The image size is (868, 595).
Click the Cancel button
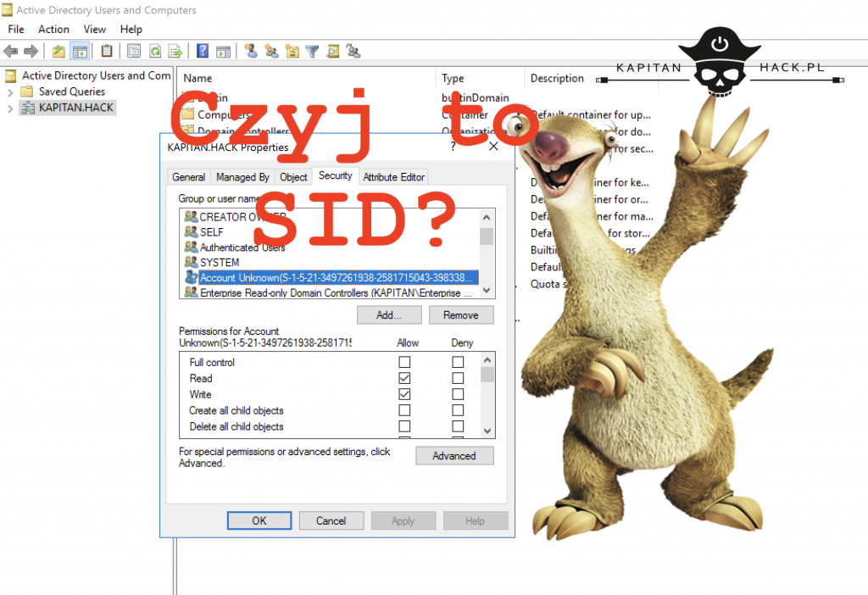tap(331, 520)
